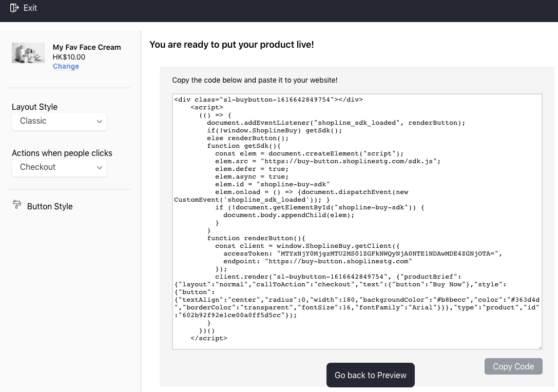Click the Copy Code button
Image resolution: width=558 pixels, height=392 pixels.
[513, 366]
